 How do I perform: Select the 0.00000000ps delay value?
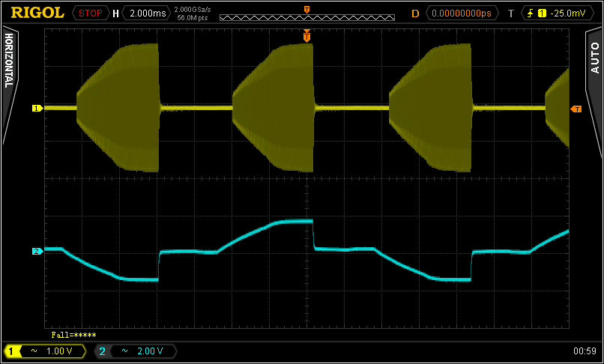(x=462, y=13)
